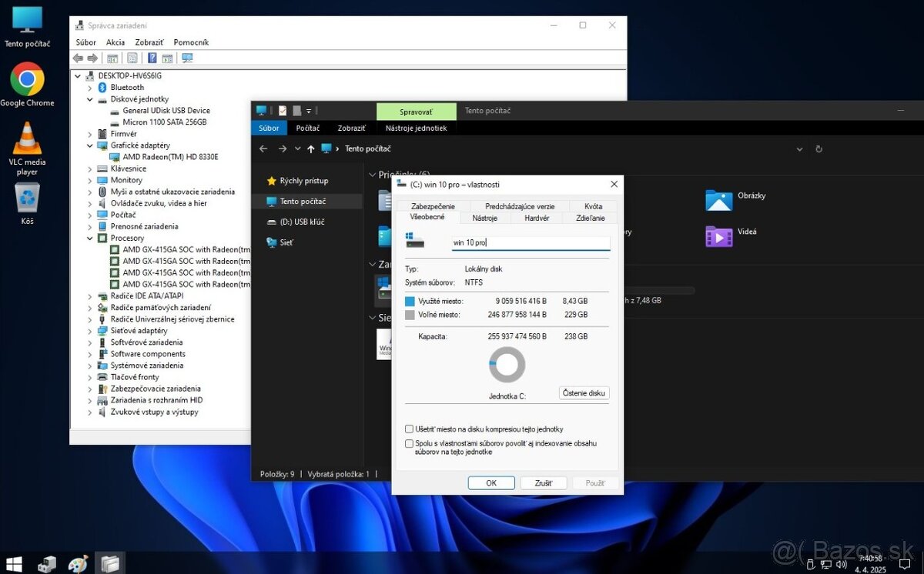Open Google Chrome desktop icon

coord(27,79)
